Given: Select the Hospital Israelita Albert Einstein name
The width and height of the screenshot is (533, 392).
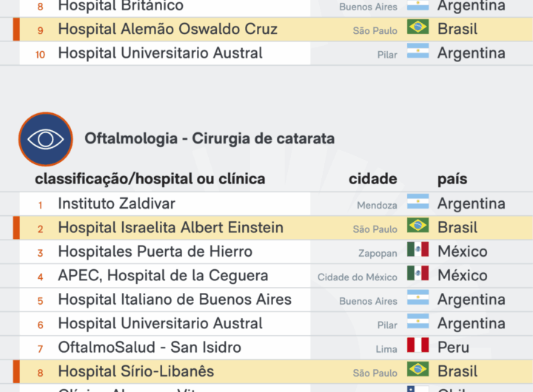Looking at the screenshot, I should pyautogui.click(x=170, y=227).
